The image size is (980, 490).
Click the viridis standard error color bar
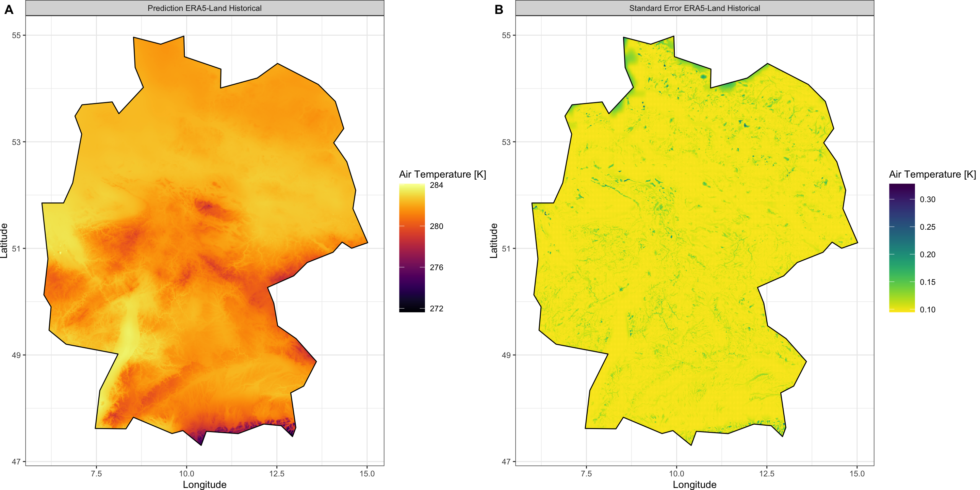pyautogui.click(x=902, y=248)
